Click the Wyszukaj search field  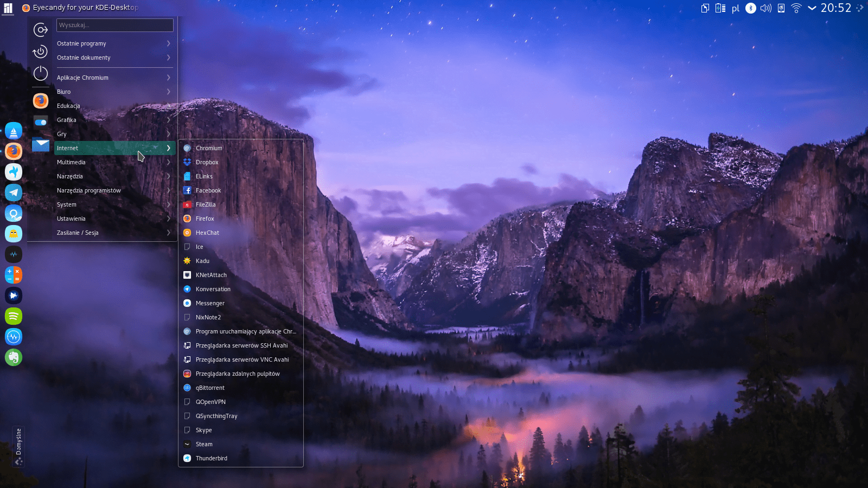tap(114, 25)
